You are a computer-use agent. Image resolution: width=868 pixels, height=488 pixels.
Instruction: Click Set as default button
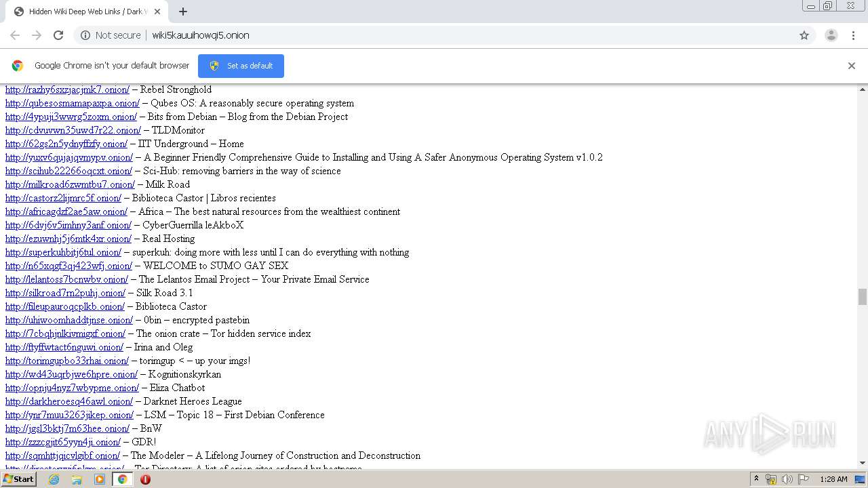coord(241,66)
